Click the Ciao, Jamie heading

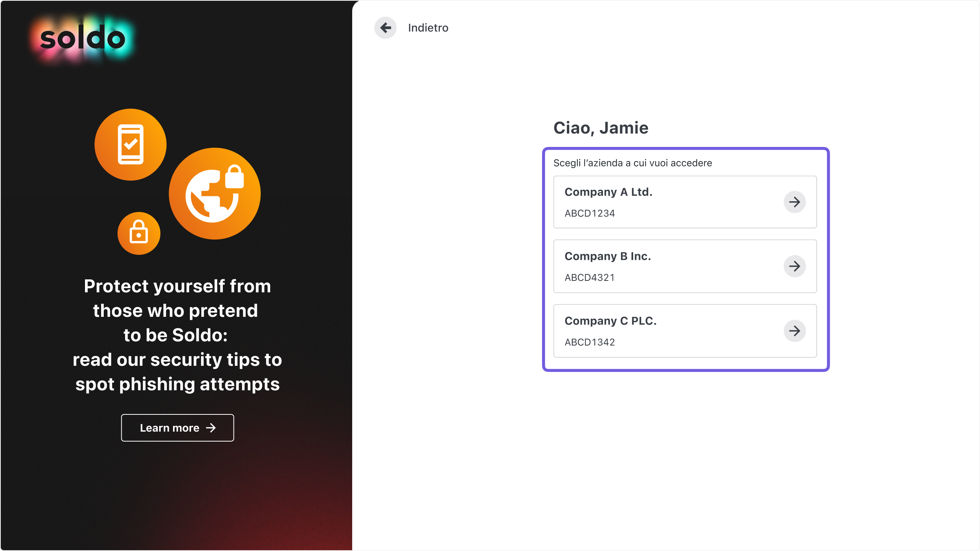(601, 128)
